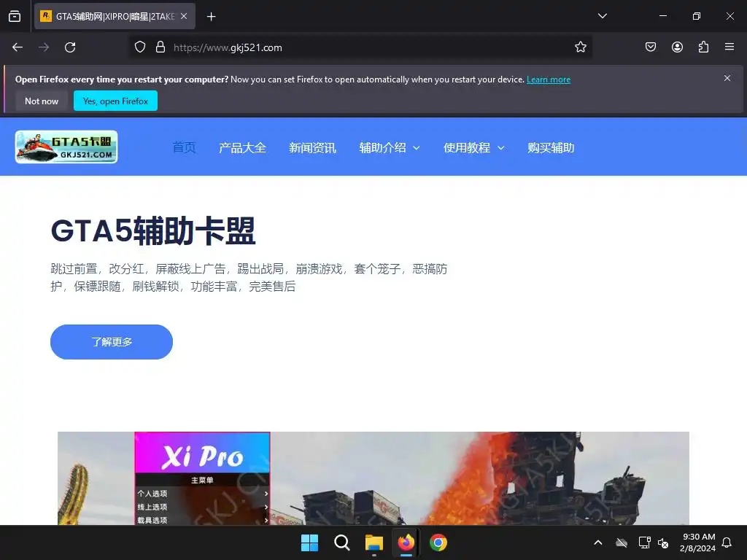Close the GTA5辅助网 tab
The height and width of the screenshot is (560, 747).
184,16
